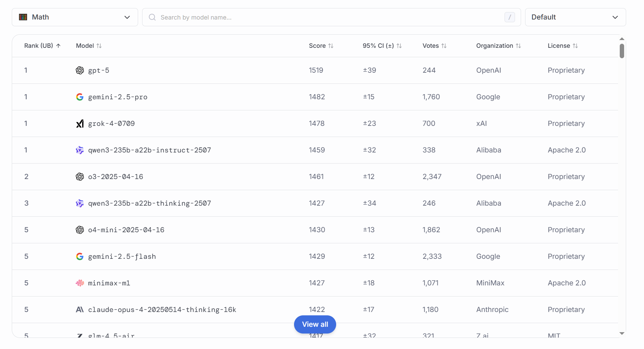The width and height of the screenshot is (644, 349).
Task: Click the 2,347 votes cell for o3
Action: [432, 177]
